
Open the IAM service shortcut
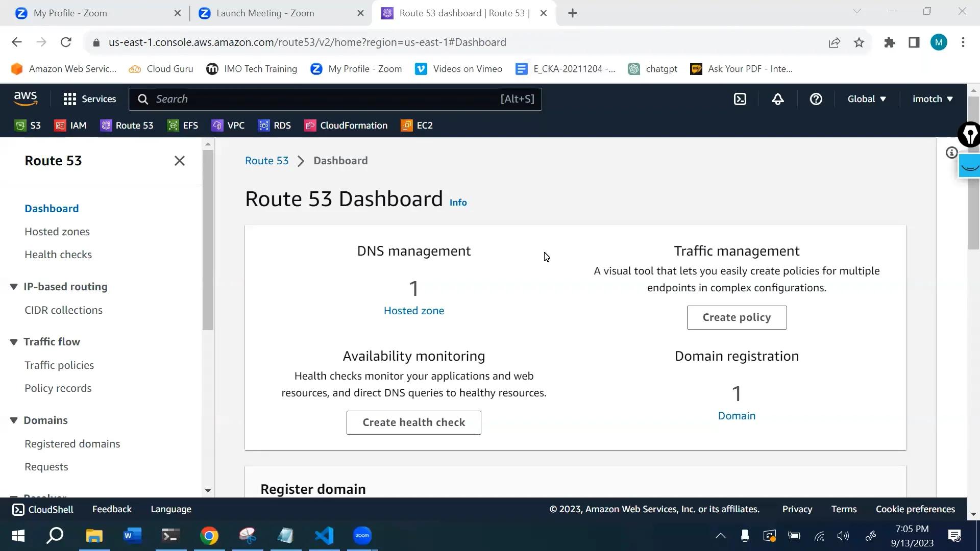click(70, 125)
